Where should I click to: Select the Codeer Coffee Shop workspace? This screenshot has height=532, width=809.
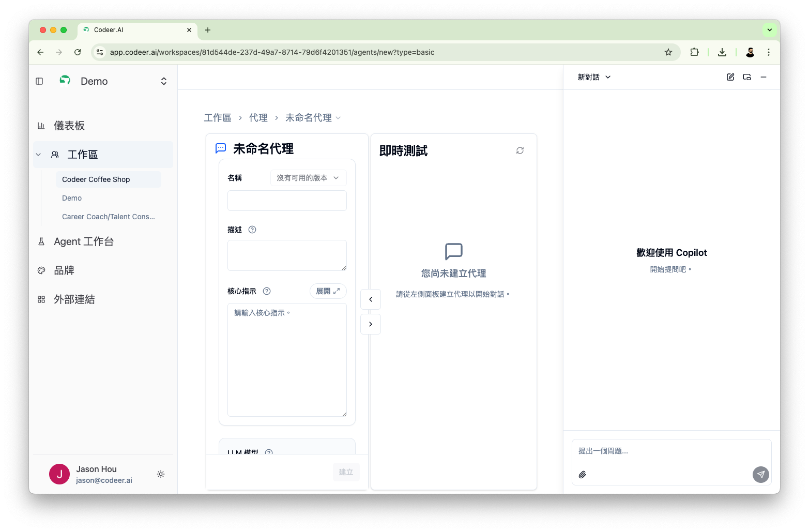click(96, 179)
